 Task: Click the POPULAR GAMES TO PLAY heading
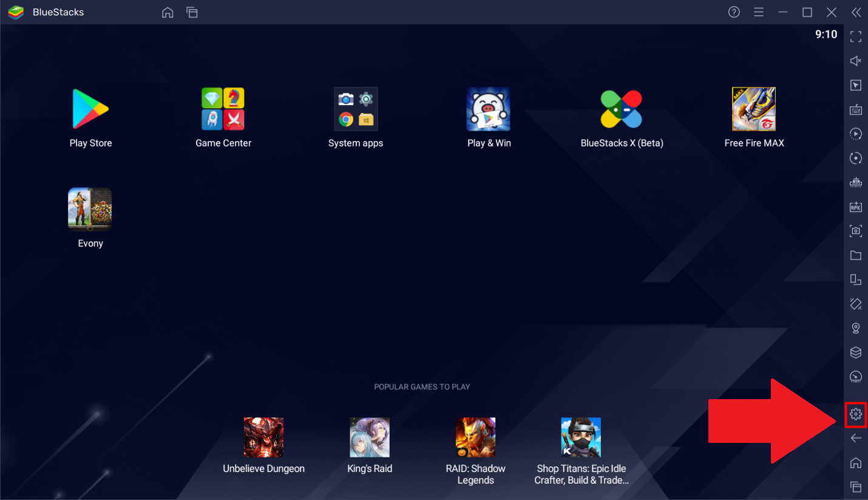pyautogui.click(x=422, y=387)
